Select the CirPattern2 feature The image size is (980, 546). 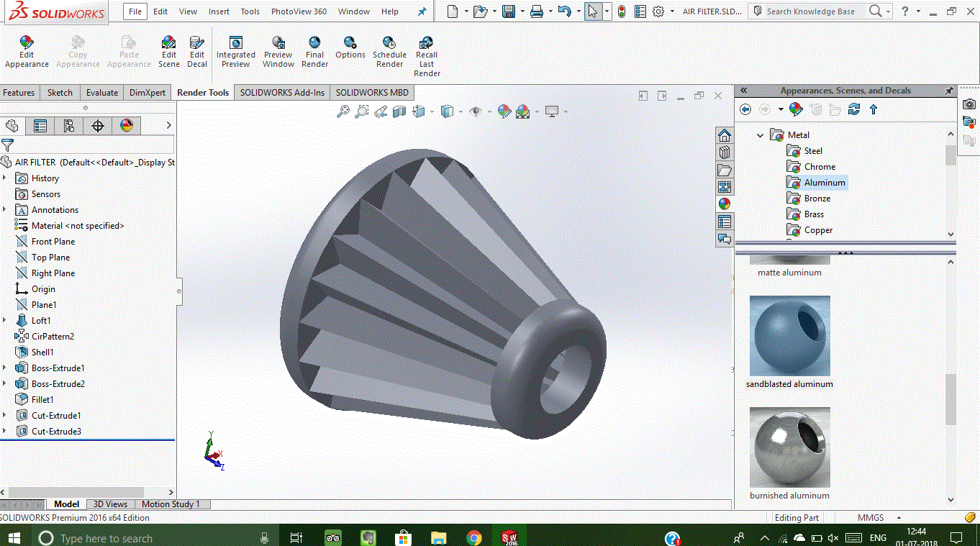(45, 337)
